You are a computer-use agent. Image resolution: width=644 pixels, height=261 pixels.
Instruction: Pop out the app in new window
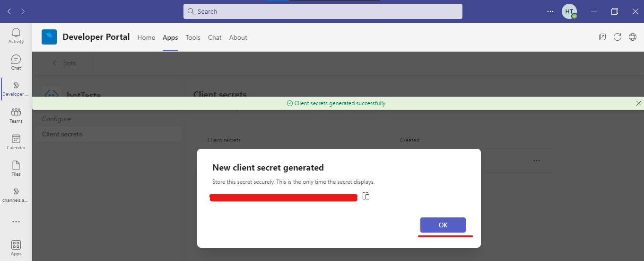click(602, 37)
